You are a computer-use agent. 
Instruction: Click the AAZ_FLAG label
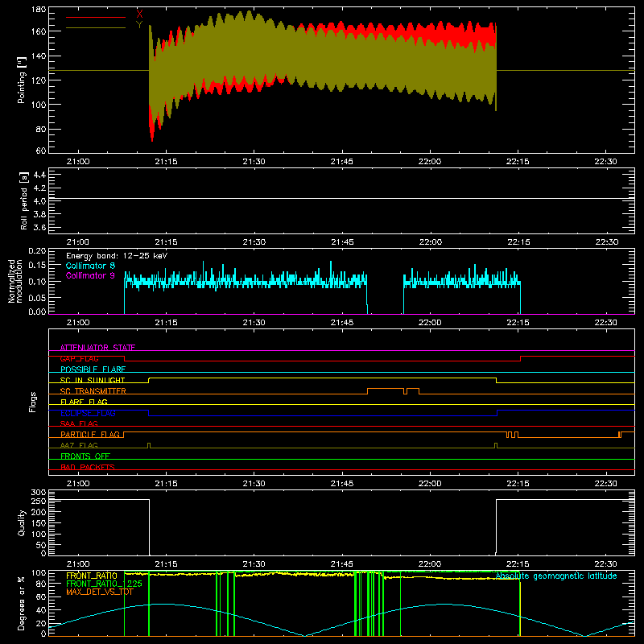coord(79,445)
